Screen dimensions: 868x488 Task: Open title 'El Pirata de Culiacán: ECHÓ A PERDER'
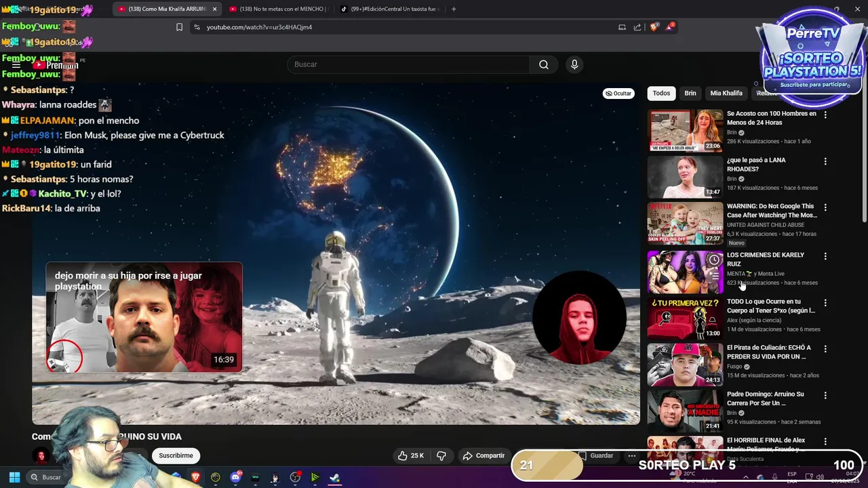point(769,352)
